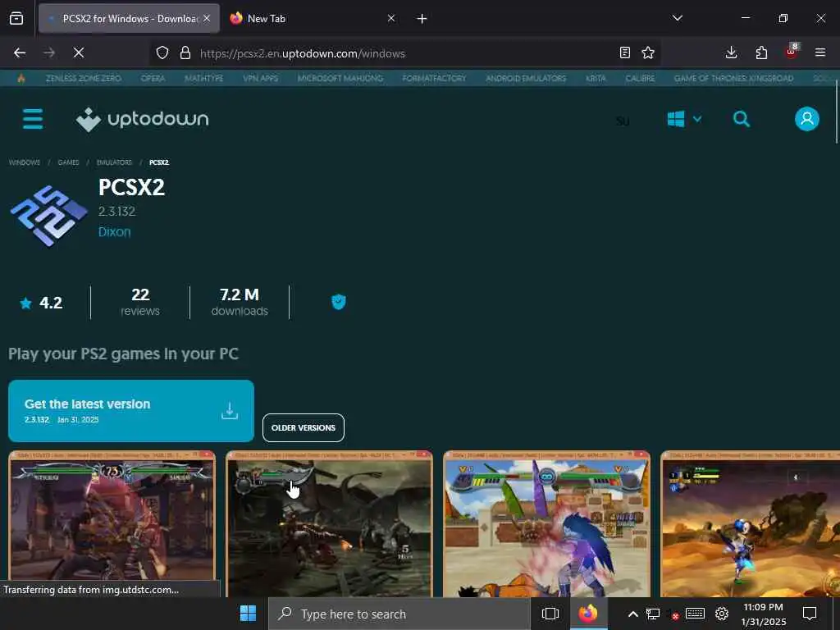Open the notification center icon
Viewport: 840px width, 630px height.
(810, 614)
